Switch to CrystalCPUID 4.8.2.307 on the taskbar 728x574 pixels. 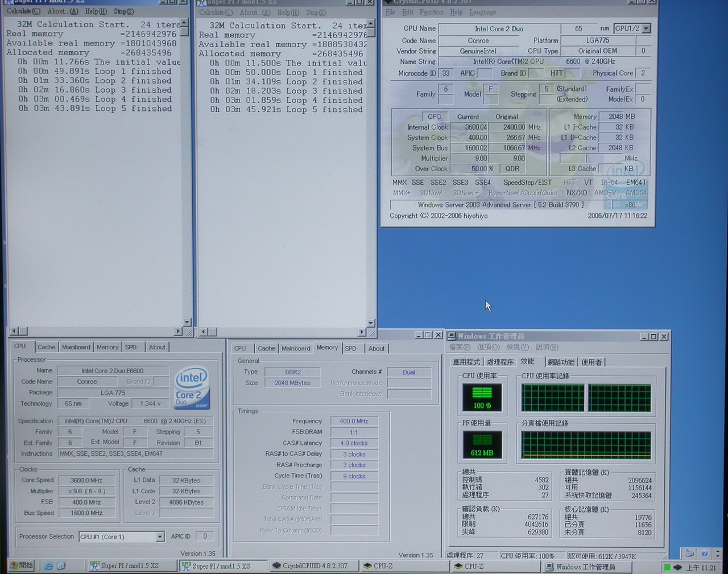(x=315, y=566)
